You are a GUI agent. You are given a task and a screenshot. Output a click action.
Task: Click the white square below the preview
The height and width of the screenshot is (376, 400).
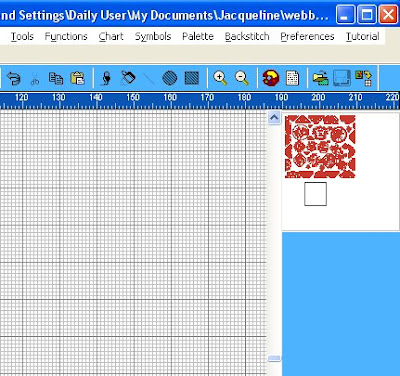[x=315, y=194]
